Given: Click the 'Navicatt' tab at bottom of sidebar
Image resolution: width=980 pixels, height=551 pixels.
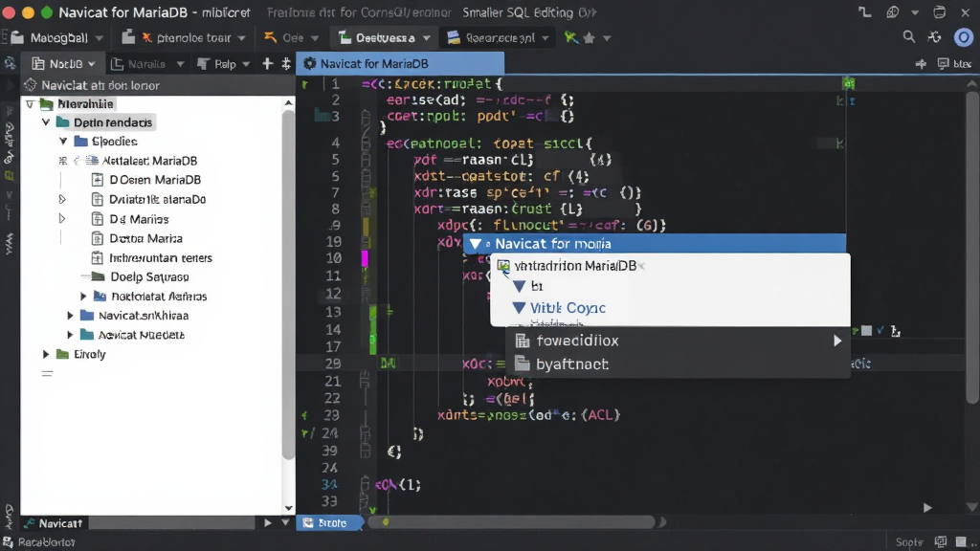Looking at the screenshot, I should pos(54,523).
